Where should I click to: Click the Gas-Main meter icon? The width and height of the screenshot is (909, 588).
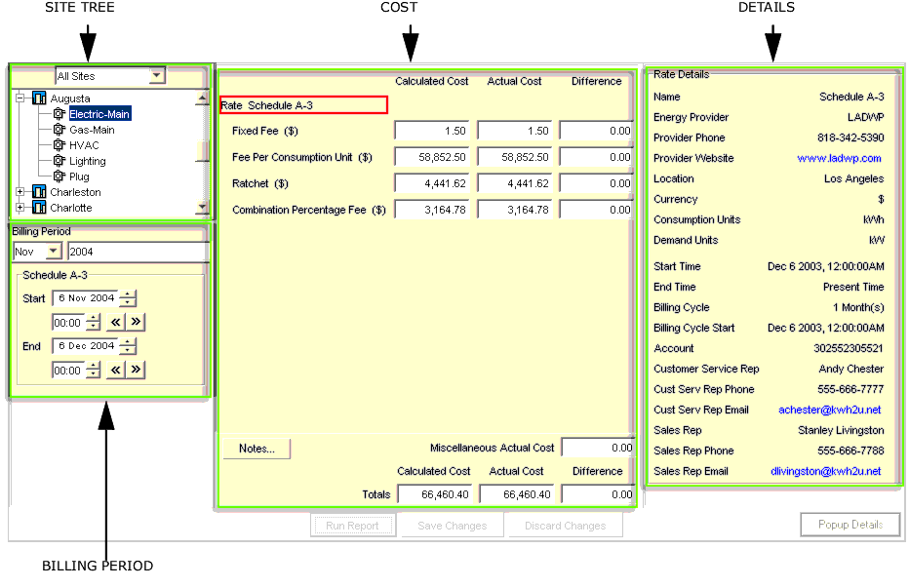[59, 130]
